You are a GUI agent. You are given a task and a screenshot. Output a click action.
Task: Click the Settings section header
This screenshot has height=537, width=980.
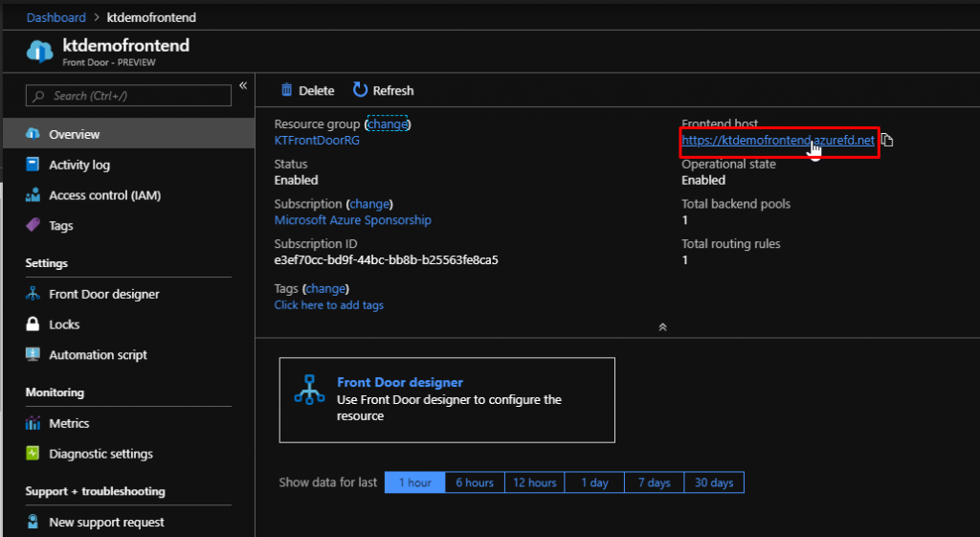pos(46,263)
